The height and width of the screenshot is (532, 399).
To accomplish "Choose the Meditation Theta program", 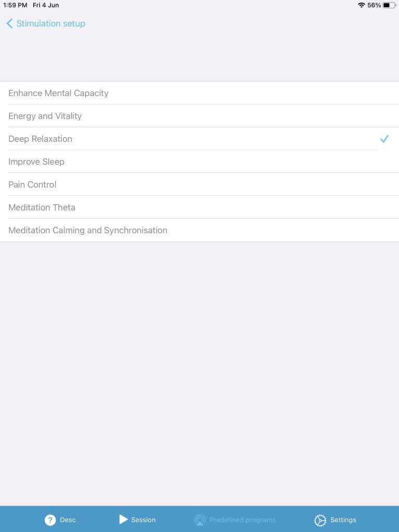I will pos(42,207).
